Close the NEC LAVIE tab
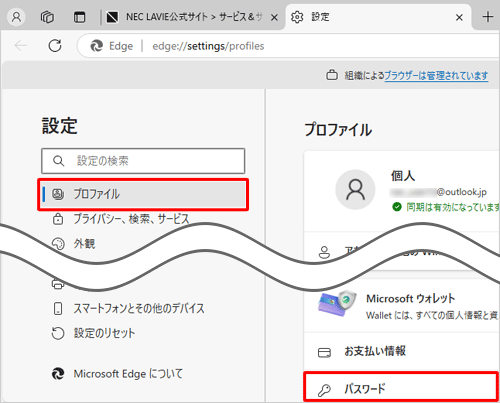 (274, 17)
